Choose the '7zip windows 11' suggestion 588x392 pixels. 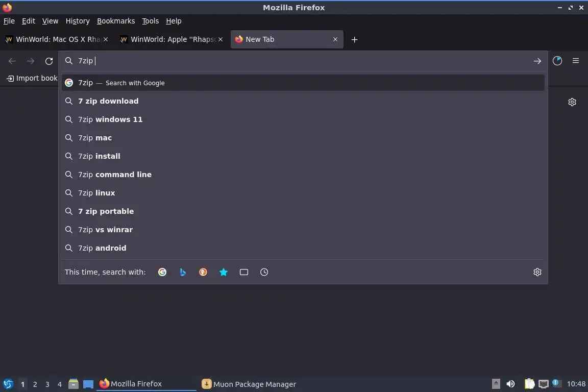[x=303, y=119]
